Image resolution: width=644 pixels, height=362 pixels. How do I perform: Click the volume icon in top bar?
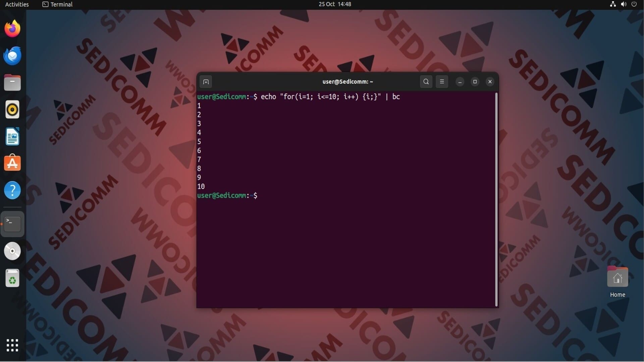coord(624,4)
